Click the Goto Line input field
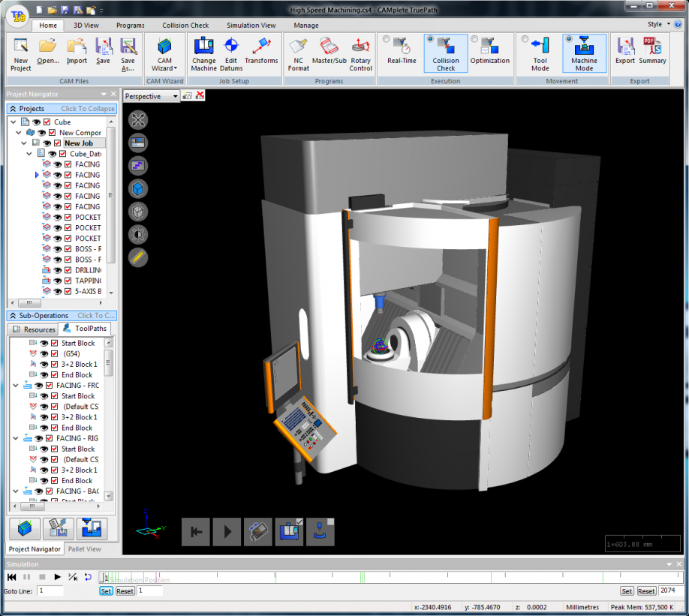This screenshot has width=689, height=616. tap(51, 591)
